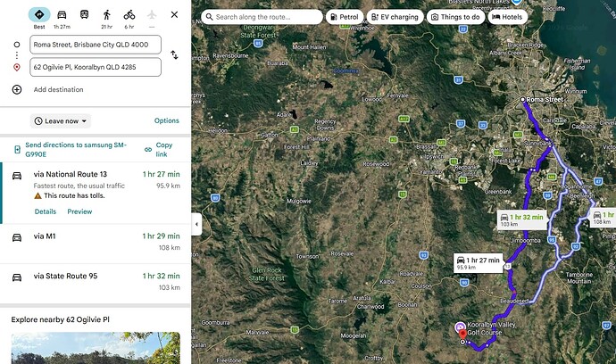Image resolution: width=616 pixels, height=364 pixels.
Task: Open Details for National Route 13 route
Action: [46, 211]
